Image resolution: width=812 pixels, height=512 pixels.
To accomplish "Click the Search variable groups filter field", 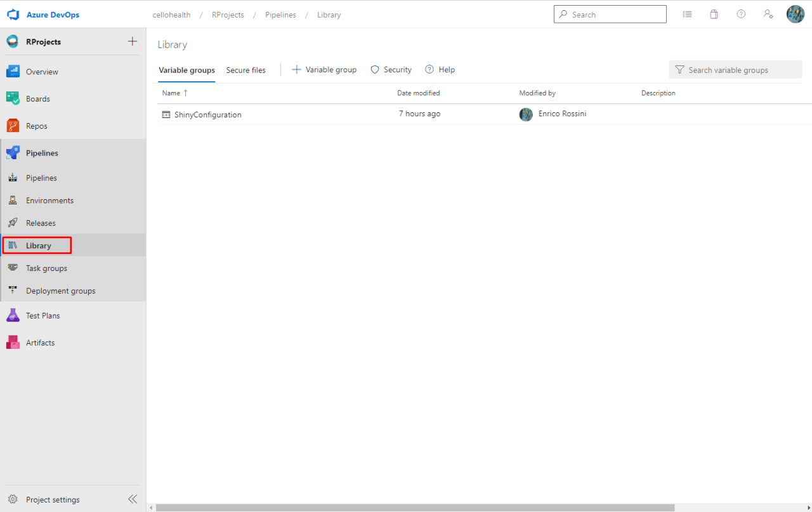I will [735, 69].
